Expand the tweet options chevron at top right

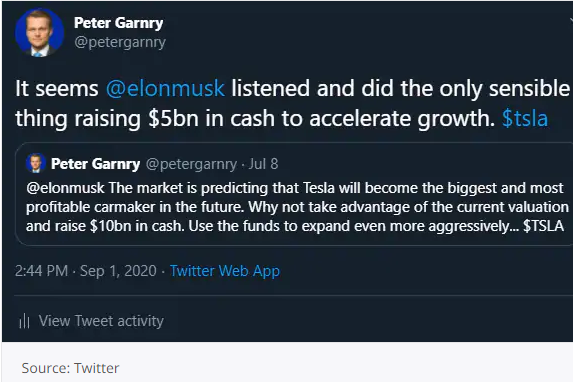click(x=571, y=21)
